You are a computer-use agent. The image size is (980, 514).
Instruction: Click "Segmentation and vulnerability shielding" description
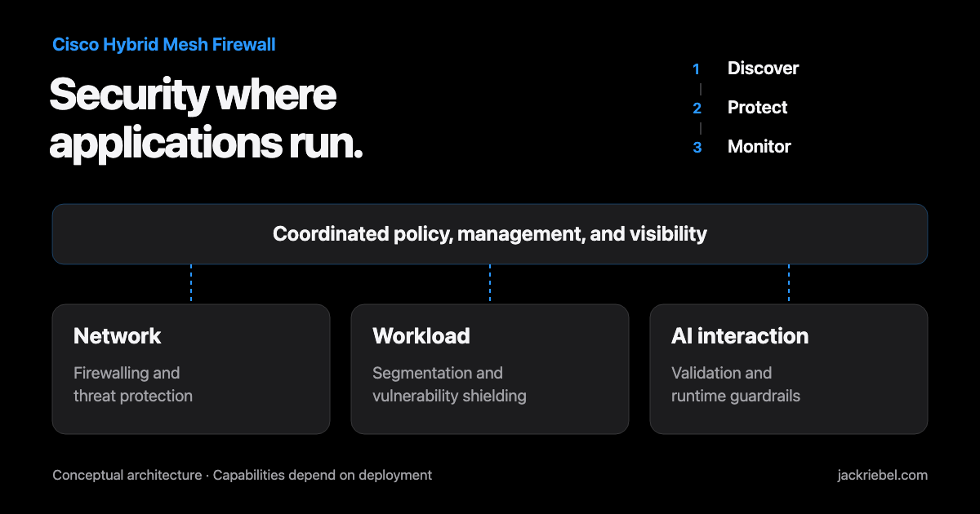pyautogui.click(x=449, y=384)
